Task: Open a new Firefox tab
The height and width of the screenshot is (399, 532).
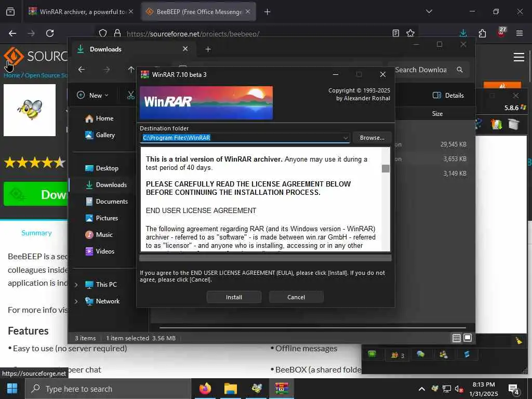Action: 267,12
